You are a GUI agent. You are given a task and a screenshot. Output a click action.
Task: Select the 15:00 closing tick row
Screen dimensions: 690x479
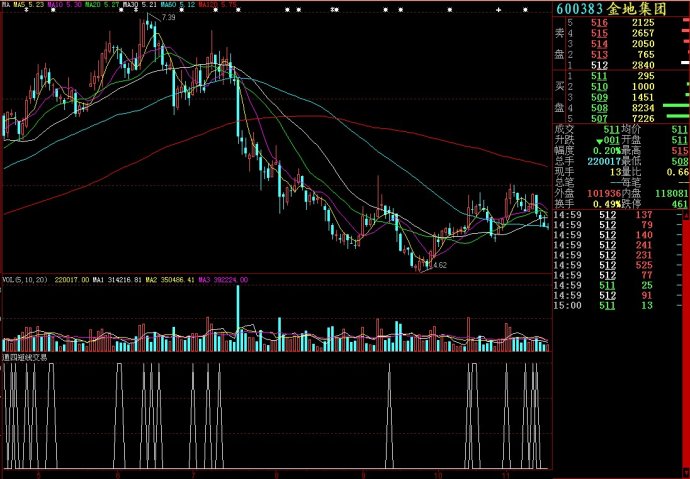click(x=617, y=305)
